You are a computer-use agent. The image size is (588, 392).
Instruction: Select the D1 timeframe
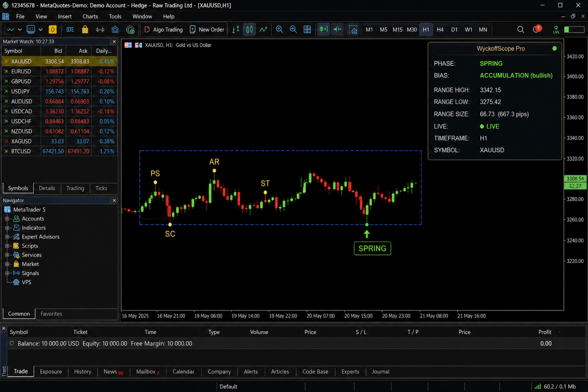(454, 29)
